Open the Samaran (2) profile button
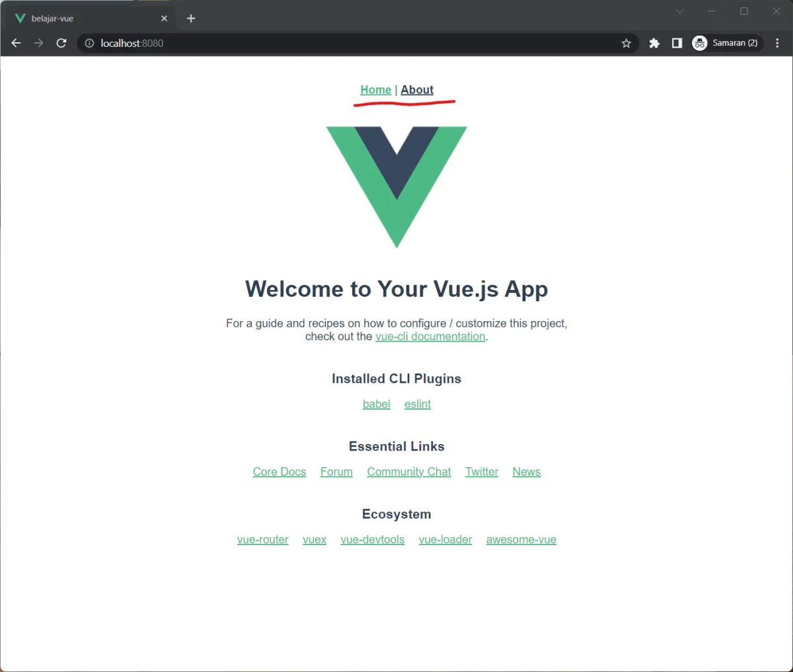The image size is (793, 672). tap(726, 43)
